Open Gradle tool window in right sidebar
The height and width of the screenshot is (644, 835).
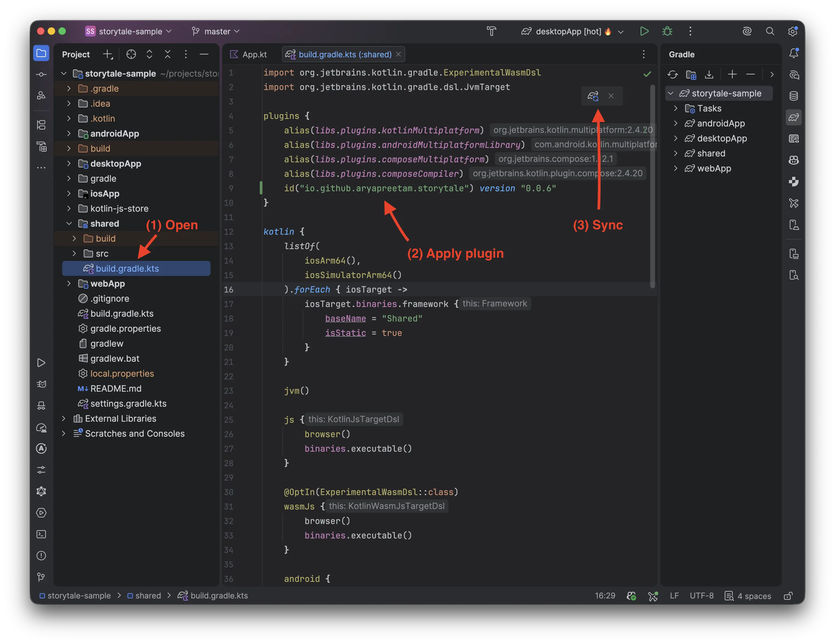pyautogui.click(x=794, y=117)
